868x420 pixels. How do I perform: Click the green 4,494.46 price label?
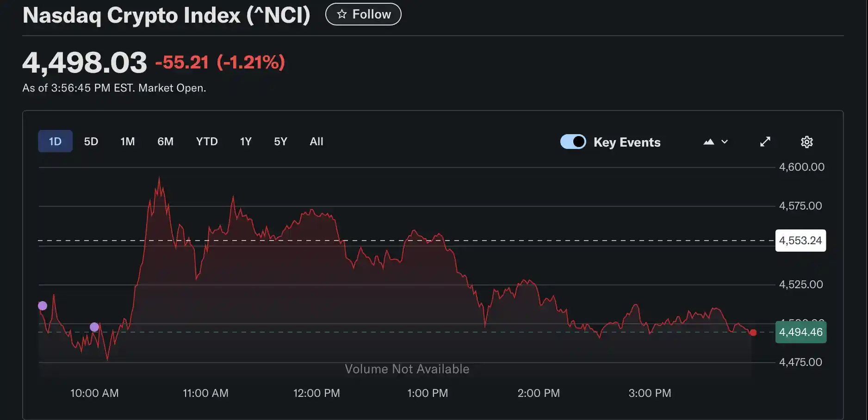[x=800, y=332]
